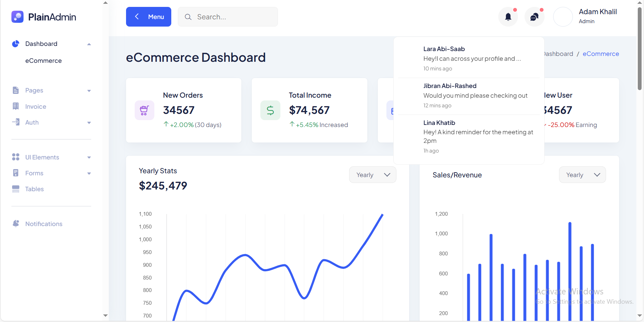Open the Yearly Stats period dropdown
Image resolution: width=644 pixels, height=322 pixels.
point(372,175)
